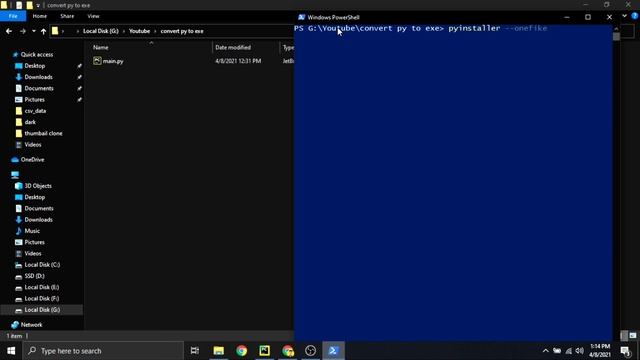
Task: Switch to the Share ribbon tab
Action: point(67,16)
